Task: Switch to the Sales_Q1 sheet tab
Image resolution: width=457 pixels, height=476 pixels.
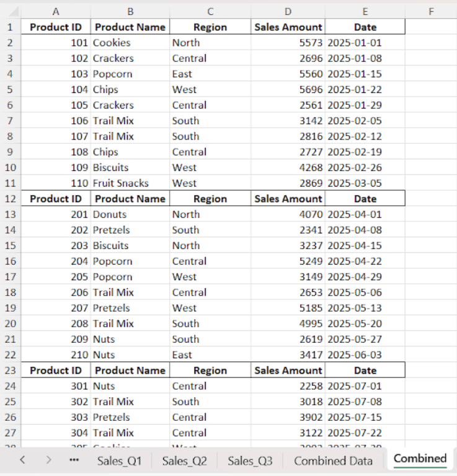Action: 119,461
